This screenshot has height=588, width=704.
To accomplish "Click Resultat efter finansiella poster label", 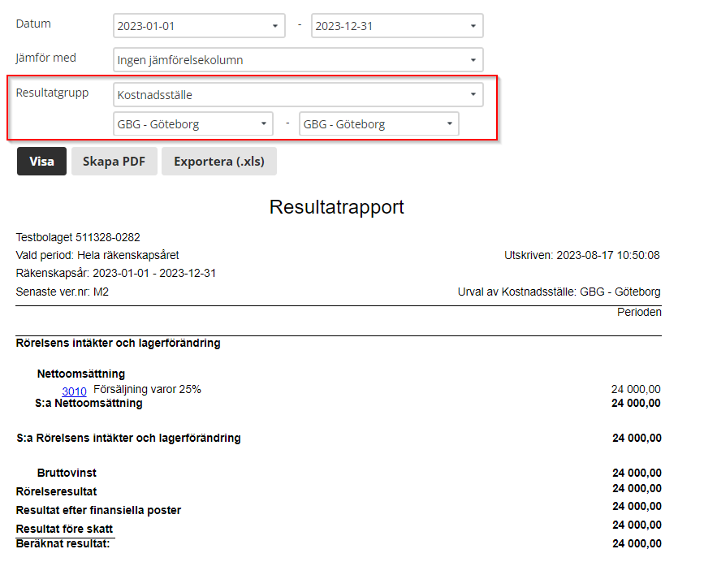I will point(98,510).
